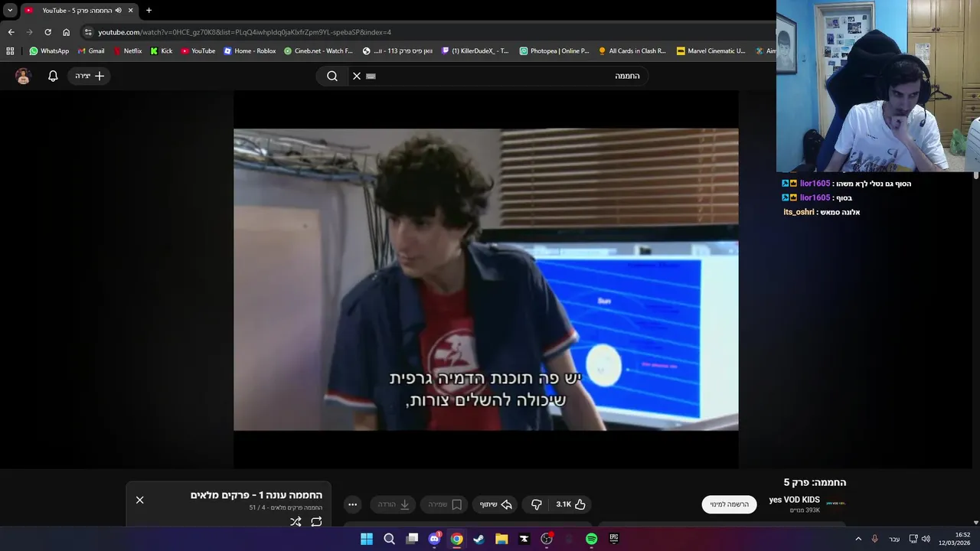Open the volume tray icon
Viewport: 980px width, 551px height.
926,539
